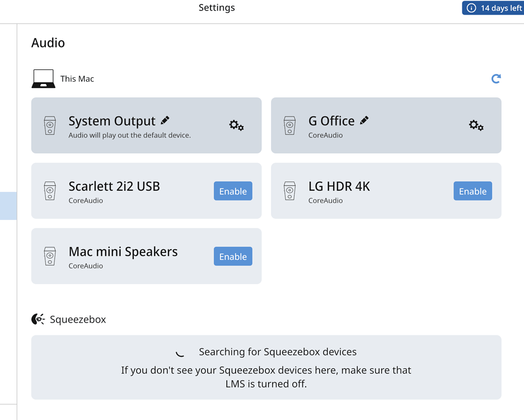The height and width of the screenshot is (420, 524).
Task: Open device settings gears for System Output
Action: point(236,125)
